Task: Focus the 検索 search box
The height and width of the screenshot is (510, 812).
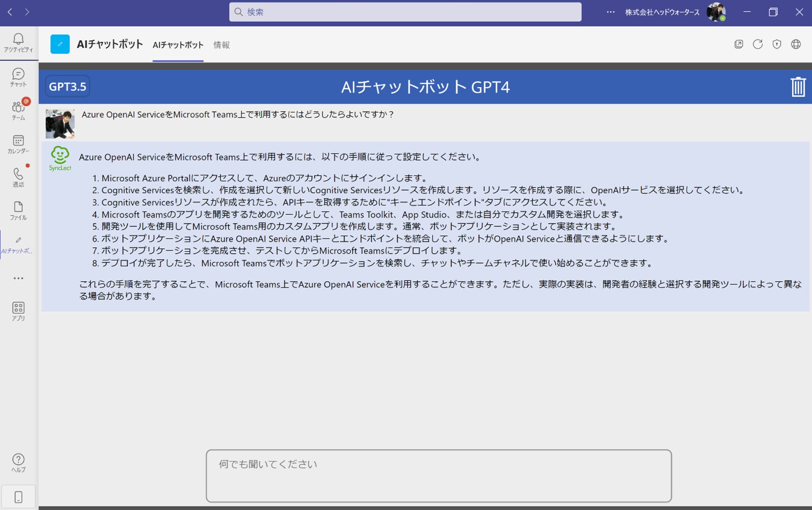Action: [405, 12]
